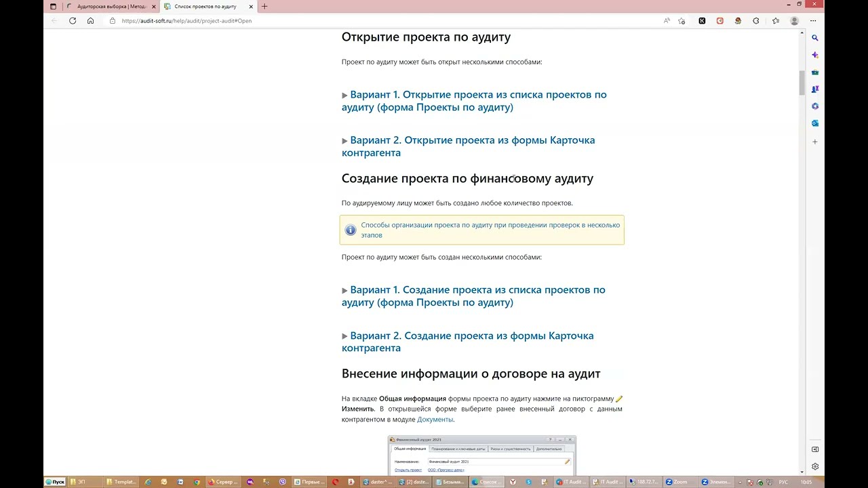The width and height of the screenshot is (868, 488).
Task: Open the Favorites list icon in toolbar
Action: point(775,21)
